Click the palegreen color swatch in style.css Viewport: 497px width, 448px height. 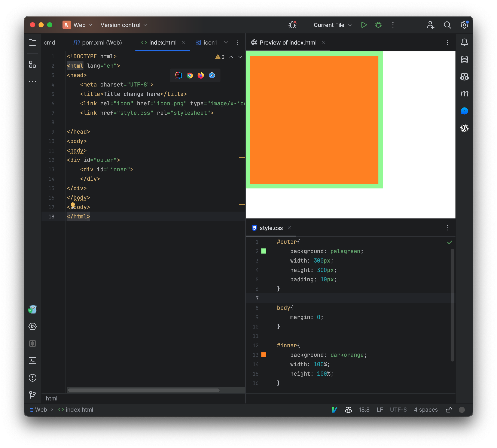coord(263,251)
